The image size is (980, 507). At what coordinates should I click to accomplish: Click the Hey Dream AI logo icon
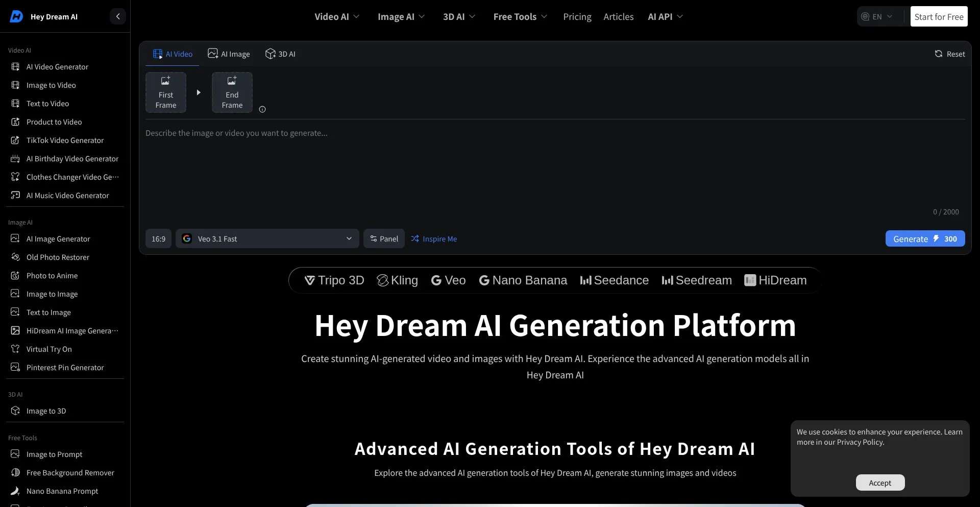click(x=16, y=16)
